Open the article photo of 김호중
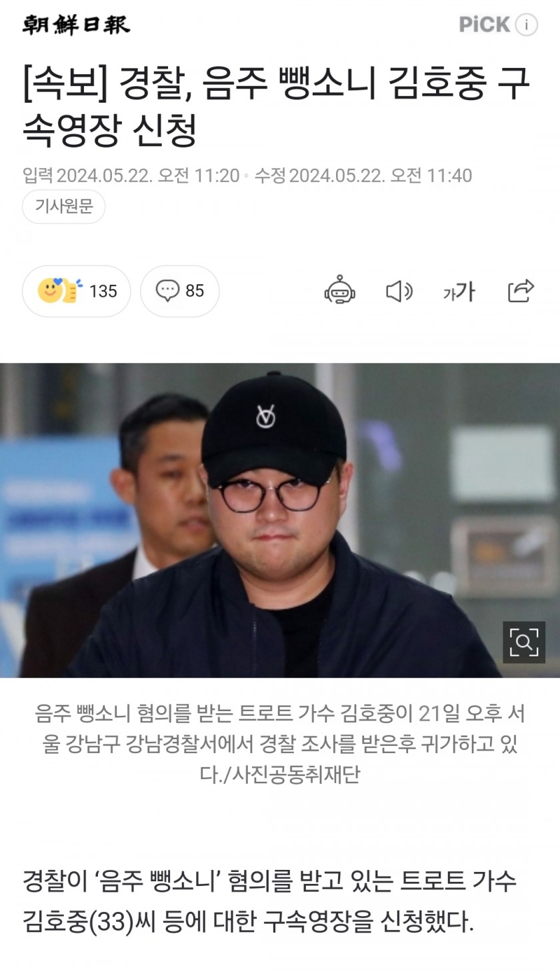560x970 pixels. click(x=280, y=520)
